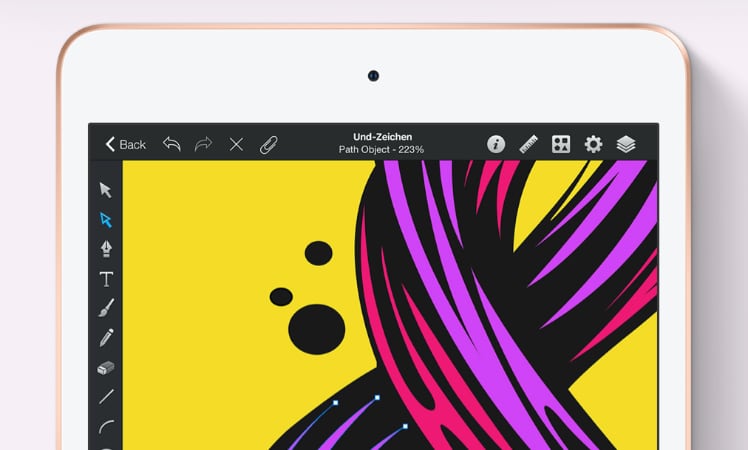Tap the Back button
The image size is (748, 450).
tap(126, 144)
